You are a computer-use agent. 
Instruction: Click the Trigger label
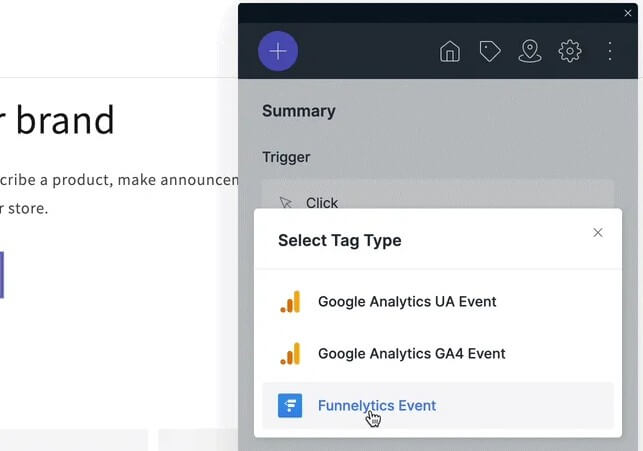pyautogui.click(x=286, y=157)
